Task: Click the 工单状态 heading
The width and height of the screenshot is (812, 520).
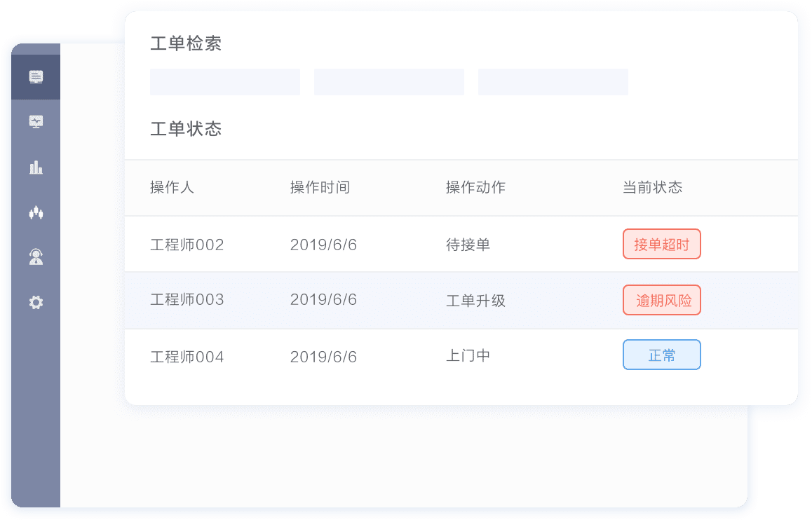Action: pos(186,129)
